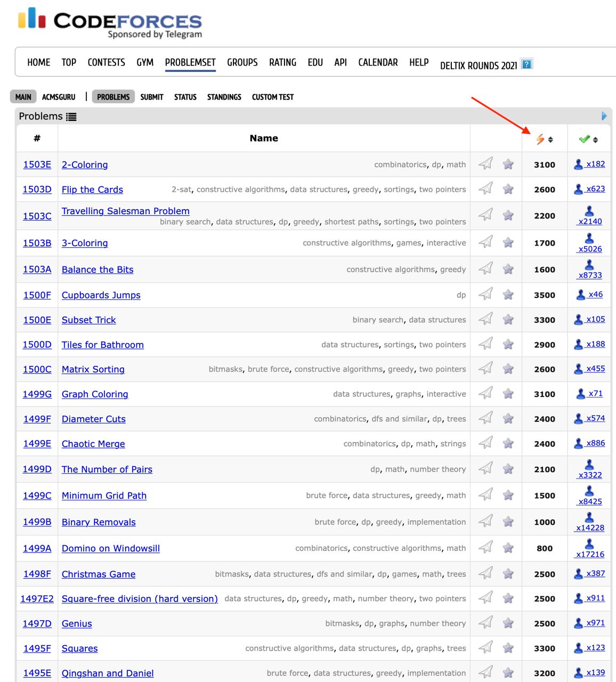Click submit plane icon for 3-Coloring
The width and height of the screenshot is (616, 682).
coord(485,242)
